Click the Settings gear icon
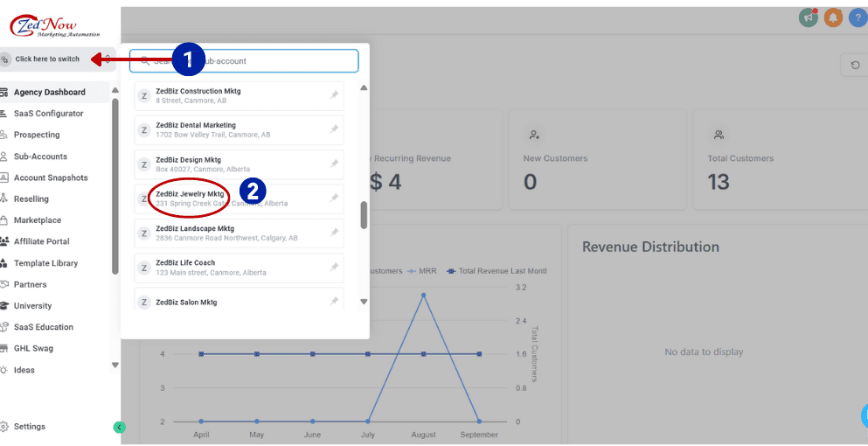The height and width of the screenshot is (446, 868). pos(3,427)
